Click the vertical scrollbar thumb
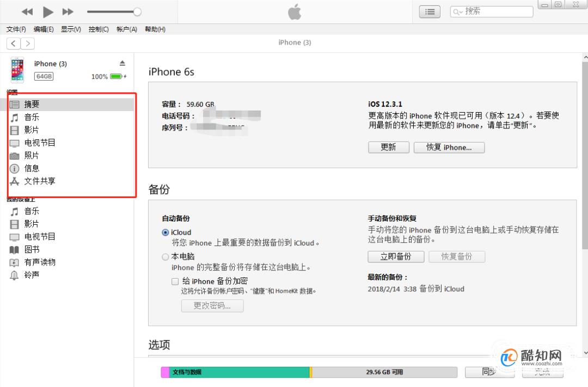 point(585,156)
